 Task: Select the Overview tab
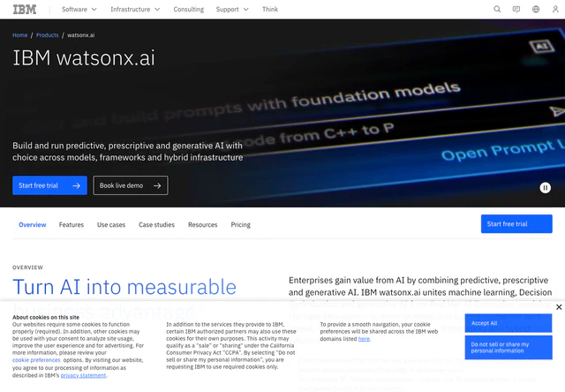[x=33, y=225]
